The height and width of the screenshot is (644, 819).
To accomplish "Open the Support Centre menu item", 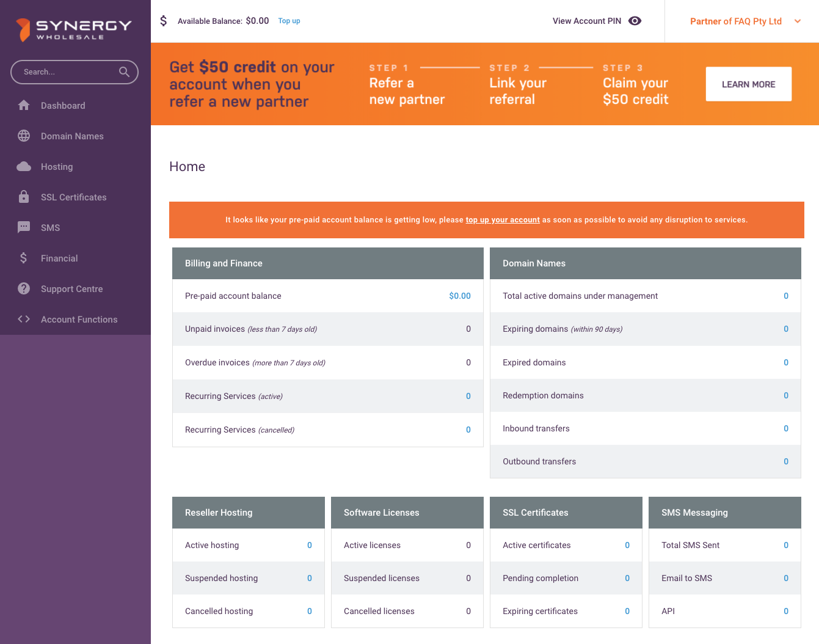I will click(x=71, y=289).
